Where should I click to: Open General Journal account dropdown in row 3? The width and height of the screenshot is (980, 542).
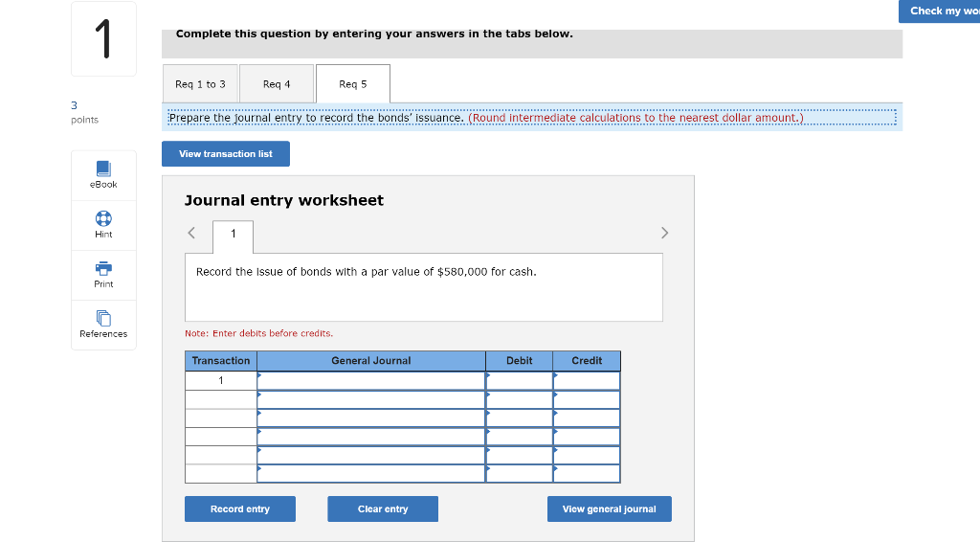point(371,418)
